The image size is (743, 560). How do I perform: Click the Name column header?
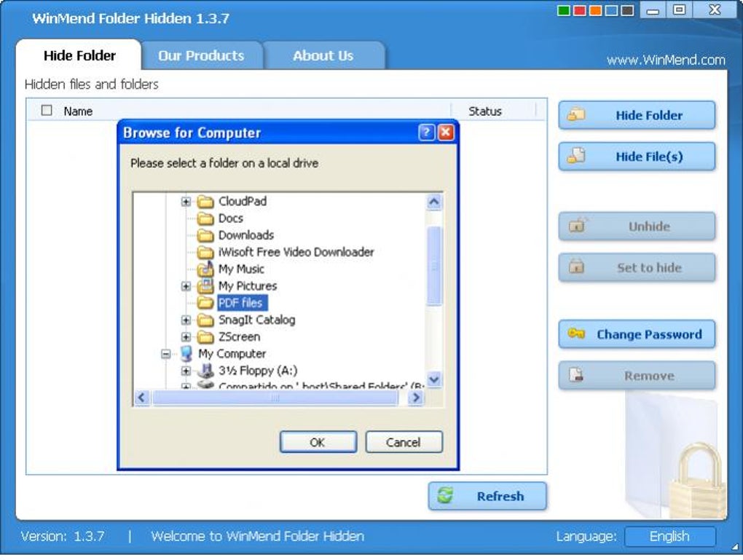coord(78,111)
